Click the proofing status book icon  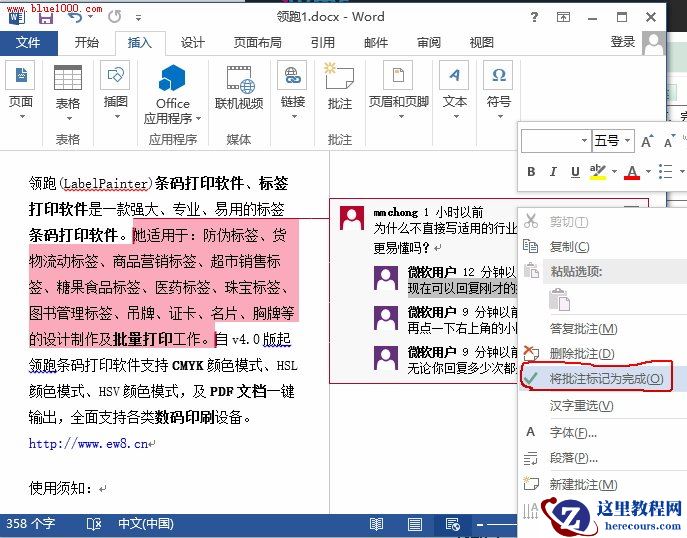[x=94, y=524]
